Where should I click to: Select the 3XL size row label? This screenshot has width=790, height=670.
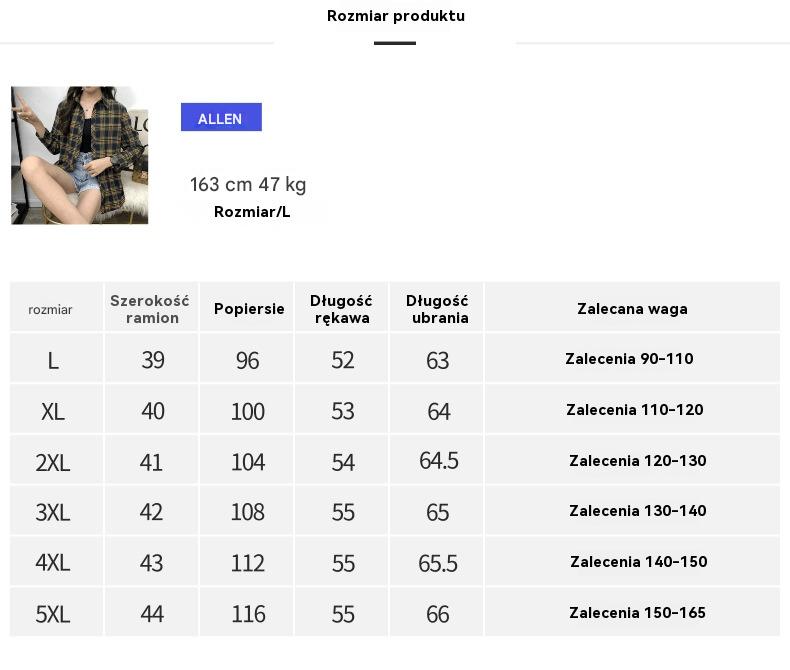pos(53,512)
